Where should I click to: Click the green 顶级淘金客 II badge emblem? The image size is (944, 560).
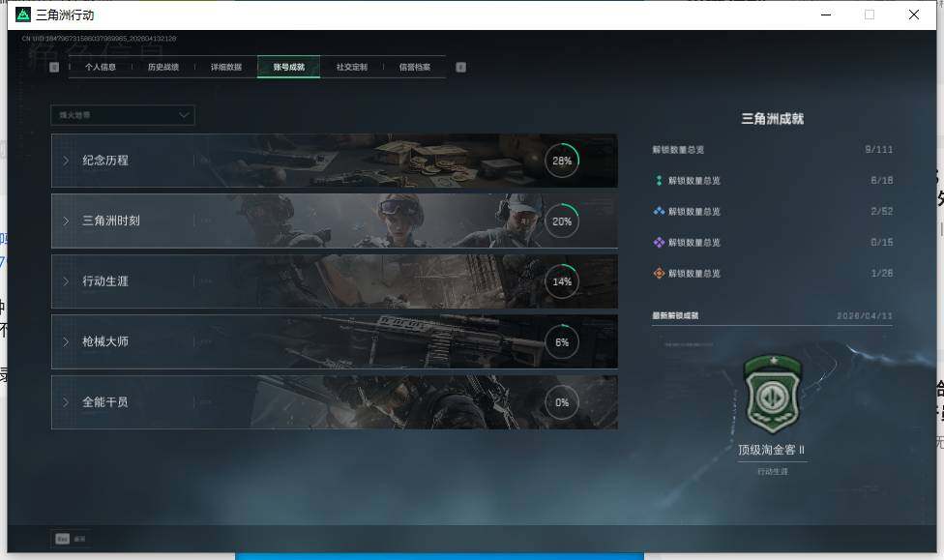[773, 394]
